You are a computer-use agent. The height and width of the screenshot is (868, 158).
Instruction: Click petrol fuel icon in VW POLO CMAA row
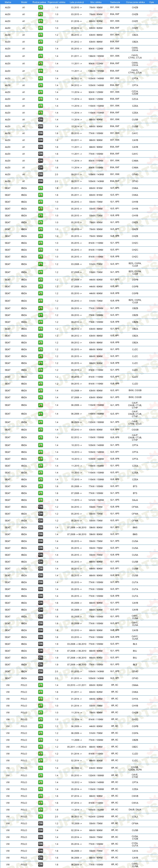tap(41, 685)
